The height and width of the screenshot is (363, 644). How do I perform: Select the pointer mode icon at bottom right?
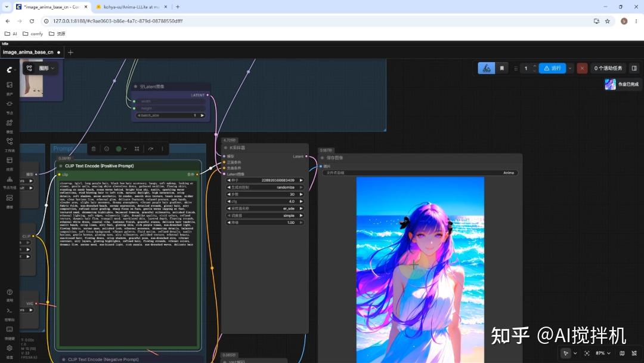[565, 353]
